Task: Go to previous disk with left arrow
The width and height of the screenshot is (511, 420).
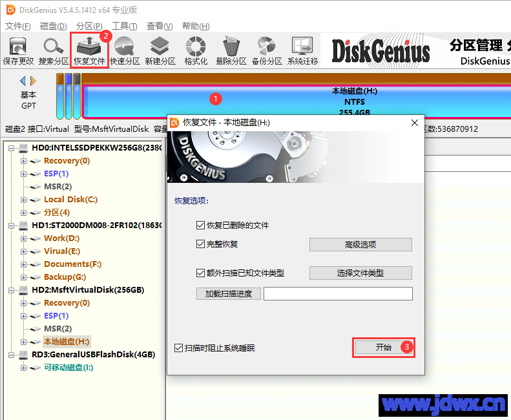Action: pyautogui.click(x=23, y=81)
